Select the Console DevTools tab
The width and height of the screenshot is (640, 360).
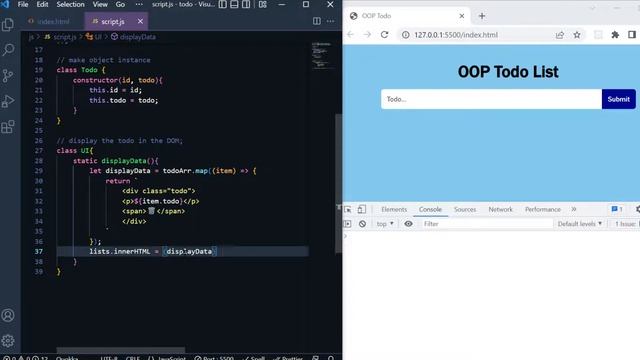430,209
